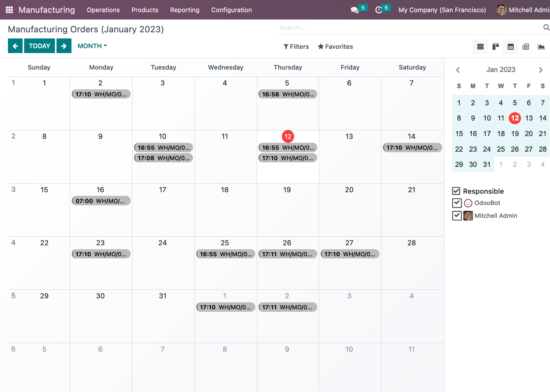550x392 pixels.
Task: Click the Jan 2023 mini calendar title
Action: (501, 70)
